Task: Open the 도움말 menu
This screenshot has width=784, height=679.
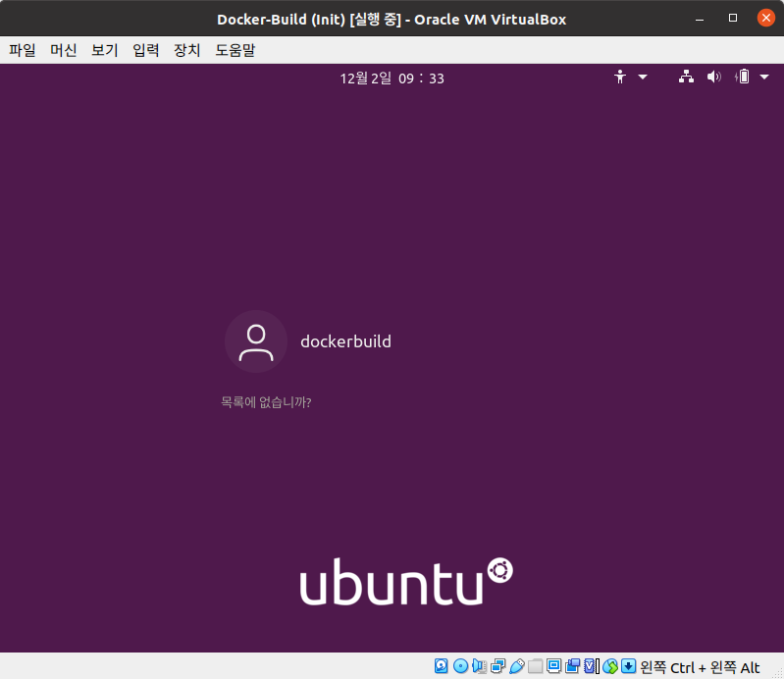Action: coord(235,50)
